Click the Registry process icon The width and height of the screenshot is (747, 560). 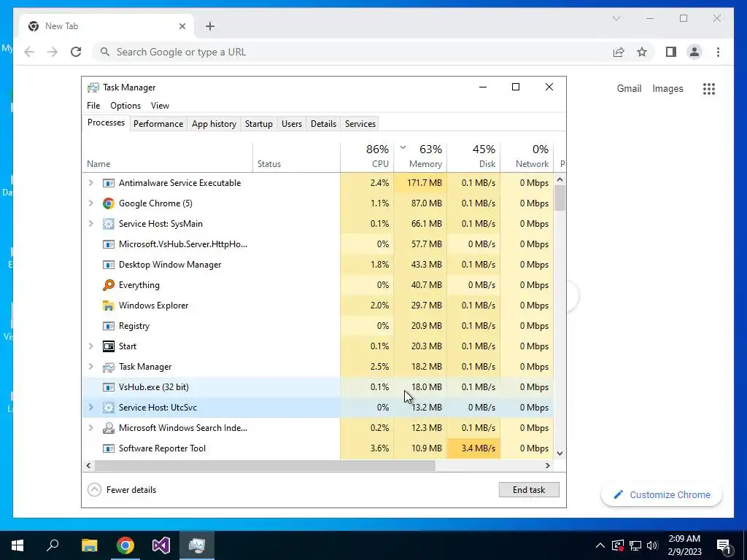coord(109,326)
